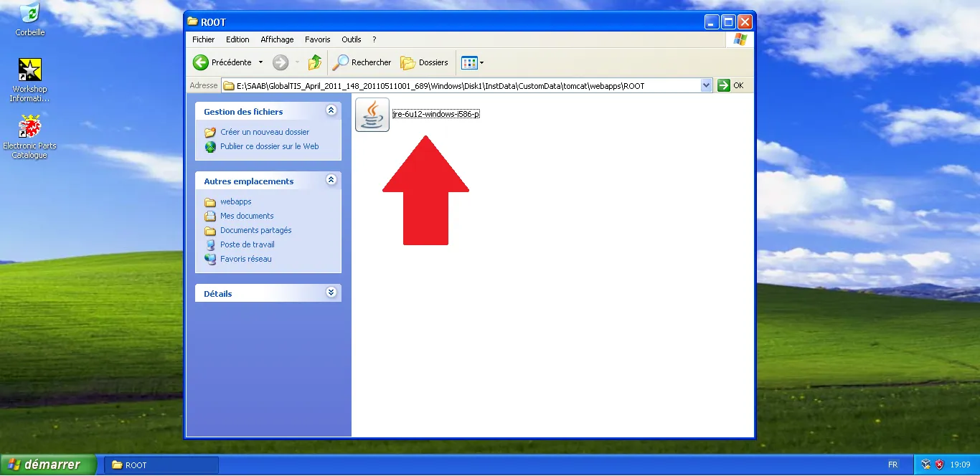Open the Précédente dropdown arrow
Image resolution: width=980 pixels, height=476 pixels.
263,62
